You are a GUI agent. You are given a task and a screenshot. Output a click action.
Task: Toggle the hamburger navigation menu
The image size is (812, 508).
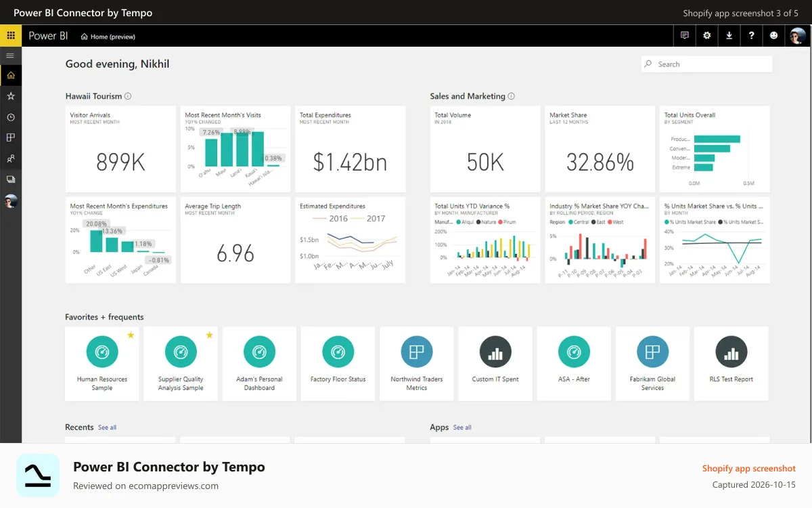10,55
